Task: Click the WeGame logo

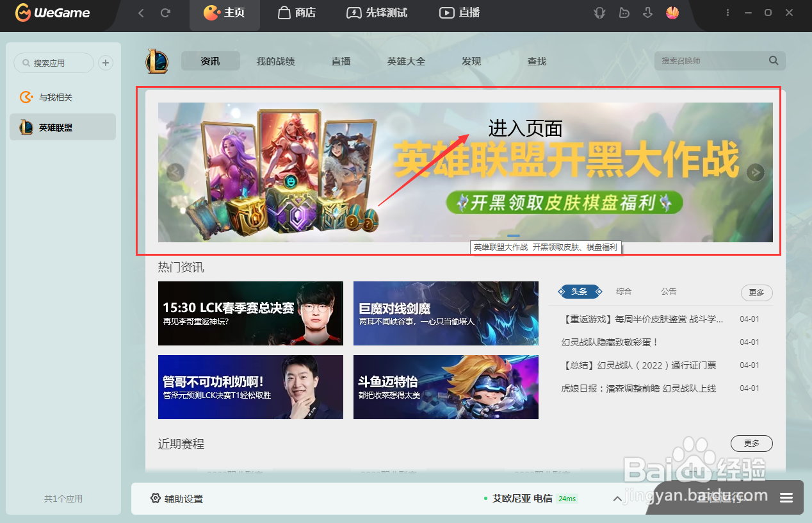Action: (53, 13)
